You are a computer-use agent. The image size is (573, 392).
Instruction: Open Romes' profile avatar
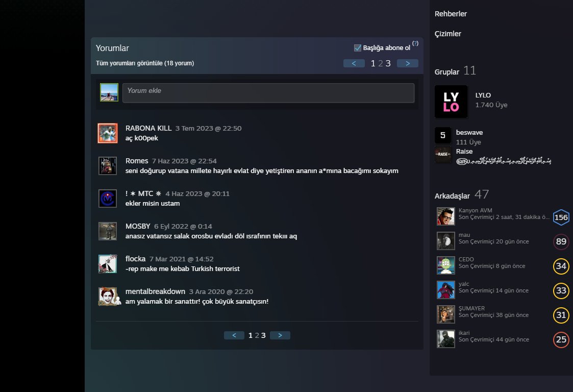point(108,166)
